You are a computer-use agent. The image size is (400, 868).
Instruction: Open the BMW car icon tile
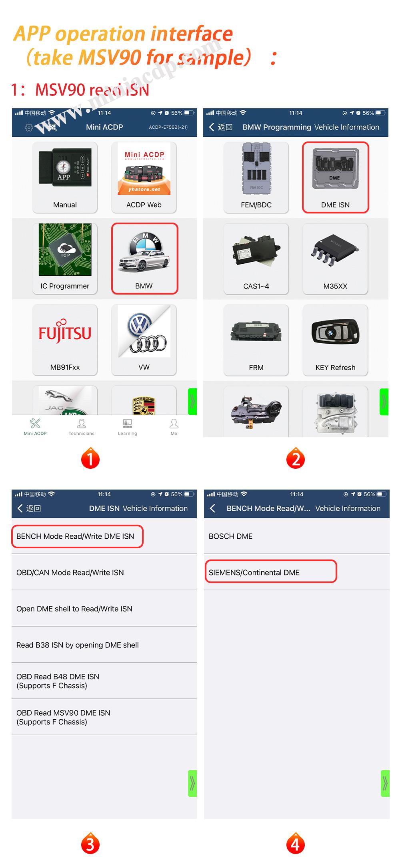[144, 259]
